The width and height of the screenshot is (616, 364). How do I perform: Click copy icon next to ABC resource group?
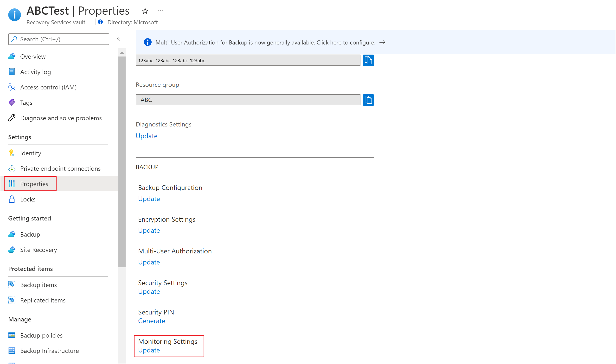(x=368, y=100)
